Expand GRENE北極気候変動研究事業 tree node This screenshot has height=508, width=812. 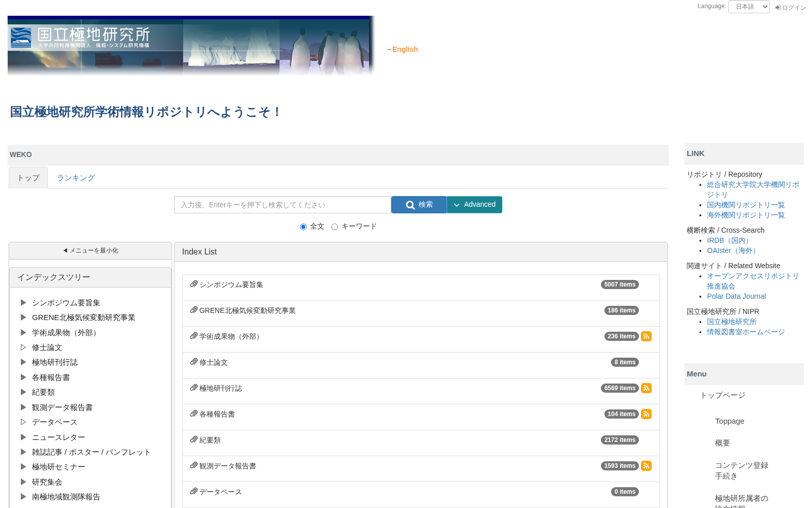23,317
